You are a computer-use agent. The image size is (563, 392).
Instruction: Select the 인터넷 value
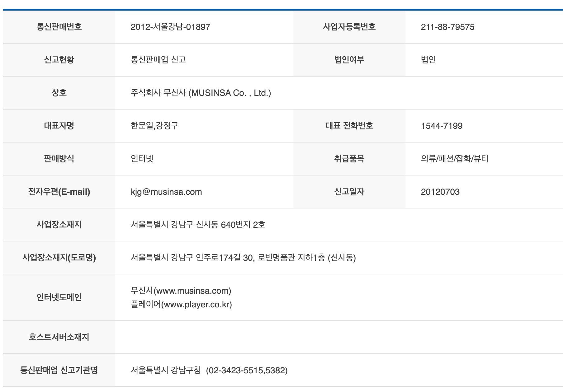(x=142, y=159)
